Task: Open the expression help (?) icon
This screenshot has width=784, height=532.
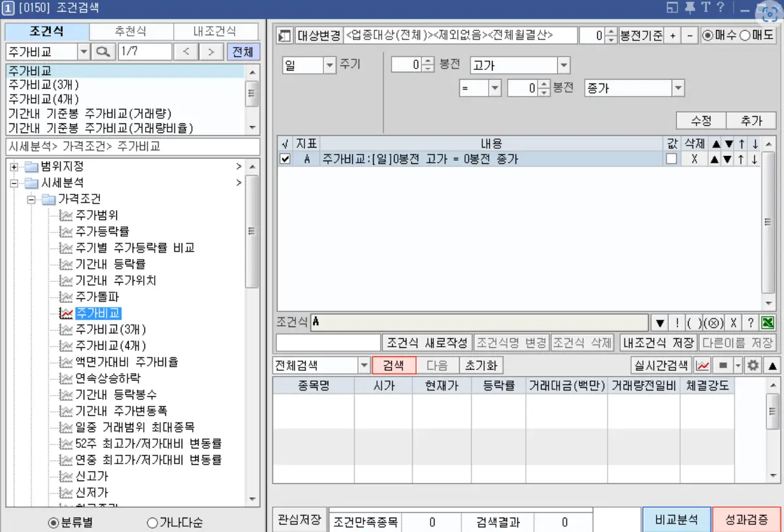Action: pyautogui.click(x=751, y=322)
